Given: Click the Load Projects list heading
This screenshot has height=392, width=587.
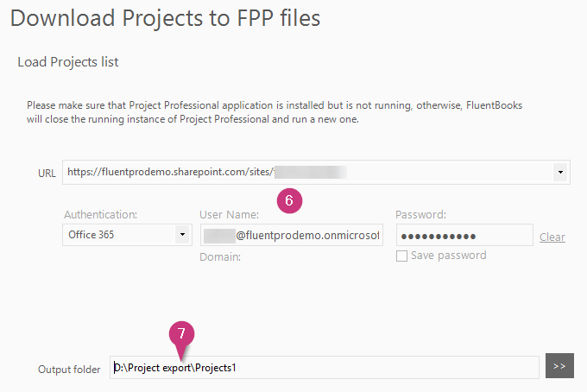Looking at the screenshot, I should click(x=67, y=62).
